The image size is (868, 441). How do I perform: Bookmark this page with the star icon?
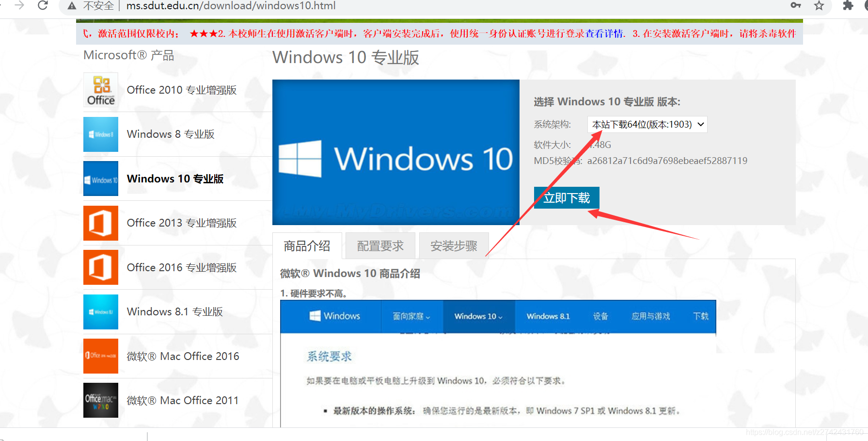[x=819, y=6]
